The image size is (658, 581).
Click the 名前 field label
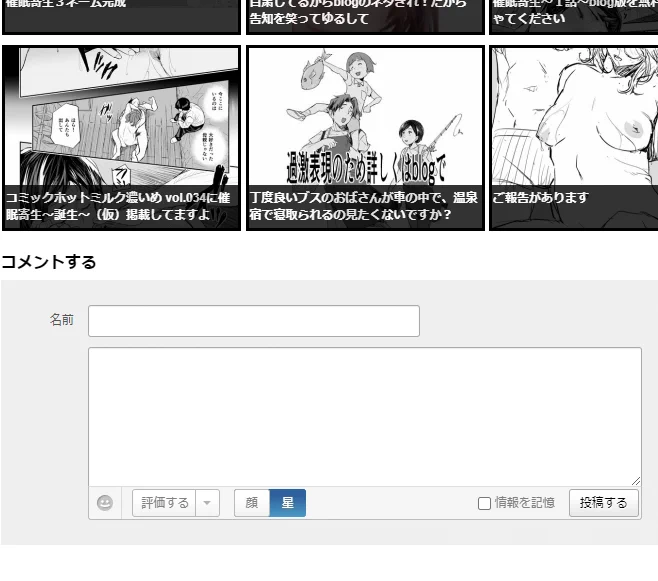pos(62,320)
